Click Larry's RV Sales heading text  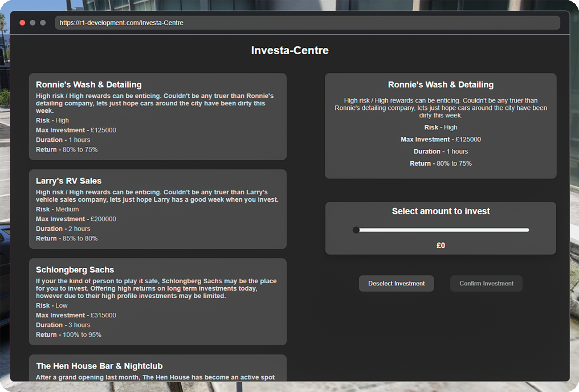69,181
